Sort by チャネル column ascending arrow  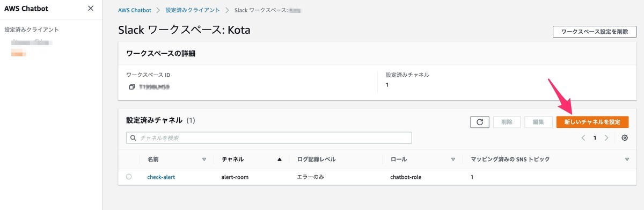point(280,160)
